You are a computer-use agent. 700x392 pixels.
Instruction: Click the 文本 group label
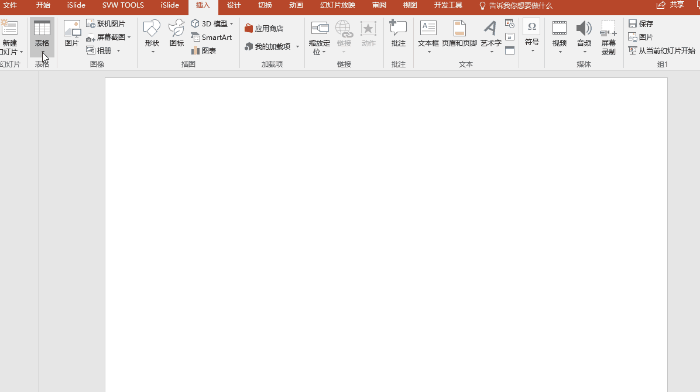click(x=466, y=64)
